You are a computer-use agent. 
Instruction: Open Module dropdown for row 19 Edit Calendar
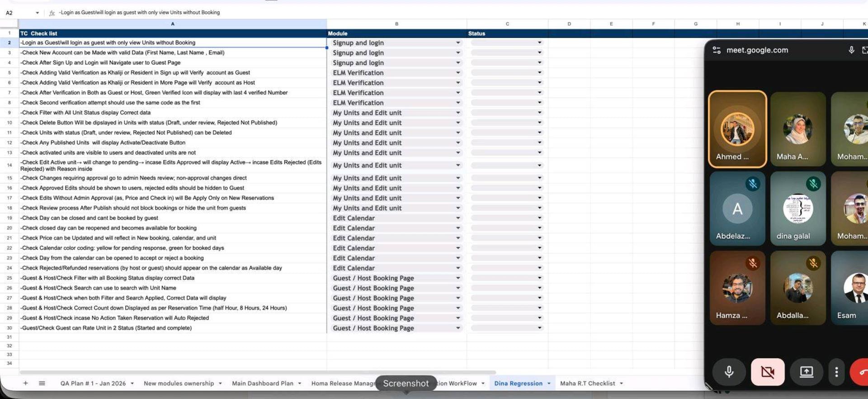pos(458,218)
